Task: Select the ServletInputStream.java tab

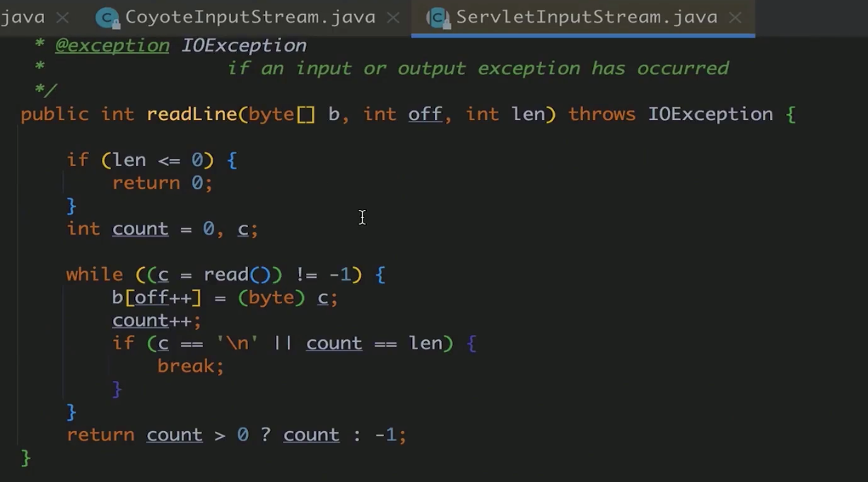Action: (586, 17)
